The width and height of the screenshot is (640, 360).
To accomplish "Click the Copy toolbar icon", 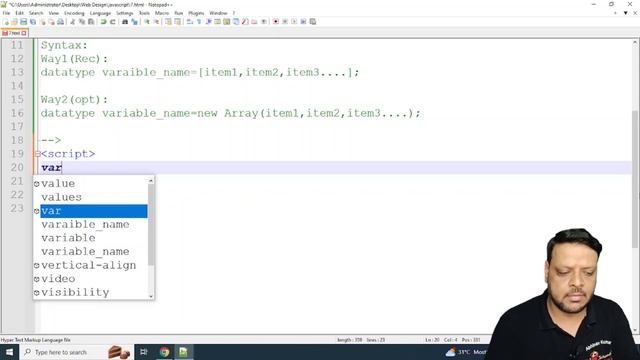I will coord(82,22).
